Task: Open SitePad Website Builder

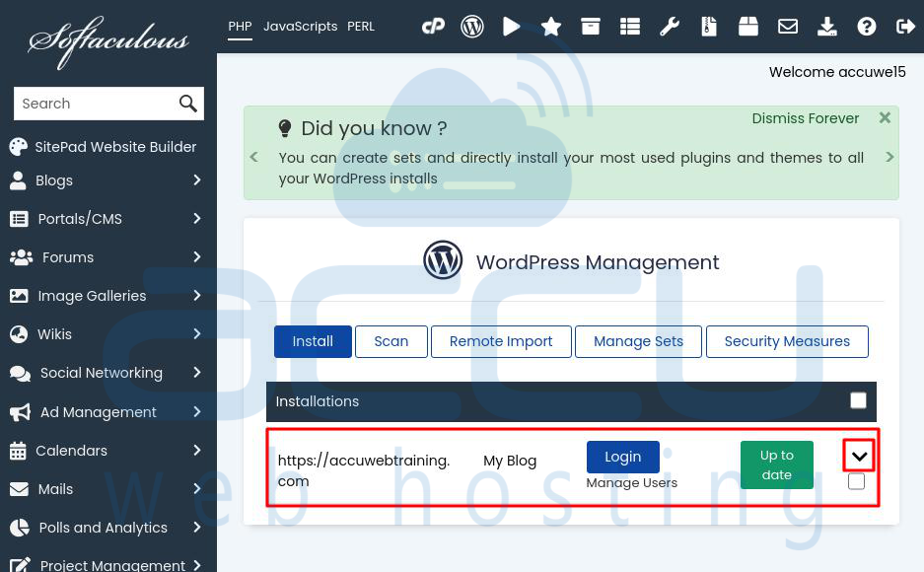Action: point(115,147)
